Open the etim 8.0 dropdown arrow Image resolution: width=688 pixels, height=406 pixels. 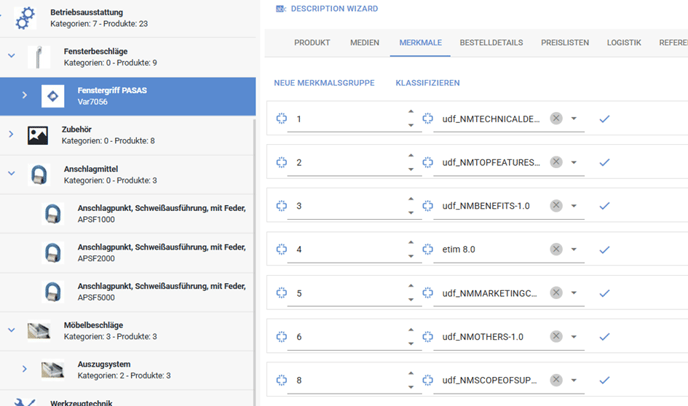(x=575, y=249)
